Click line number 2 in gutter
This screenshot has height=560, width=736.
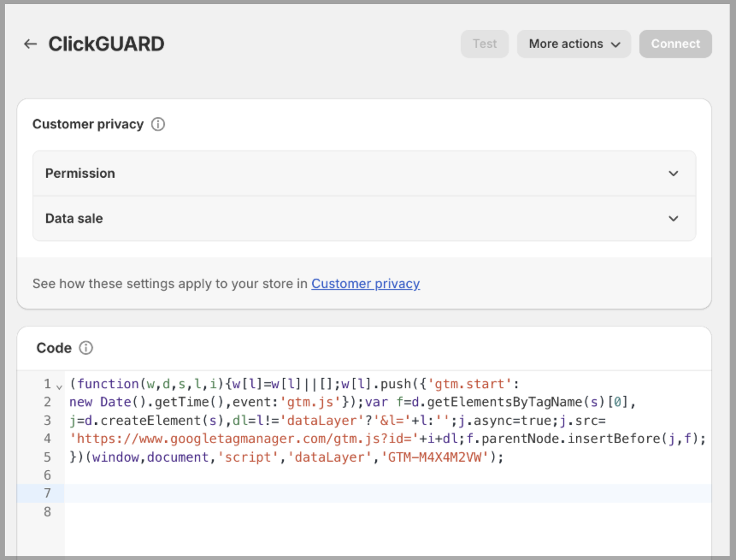click(x=47, y=402)
